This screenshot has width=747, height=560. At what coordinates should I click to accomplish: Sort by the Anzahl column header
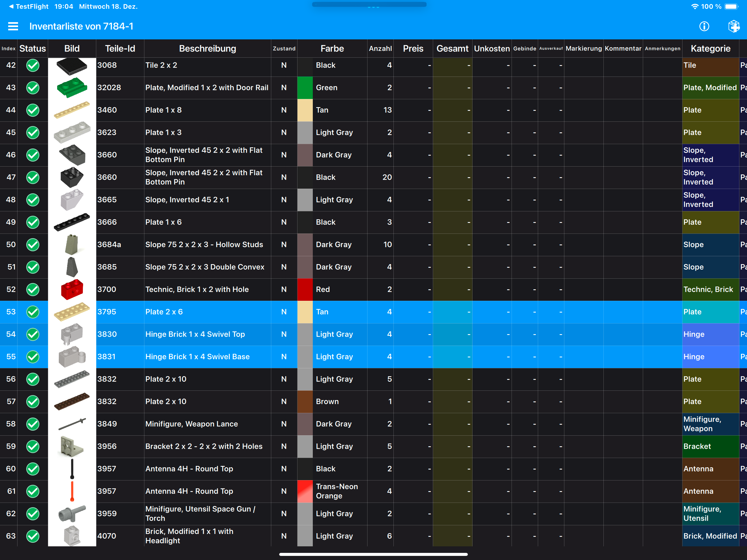point(380,48)
